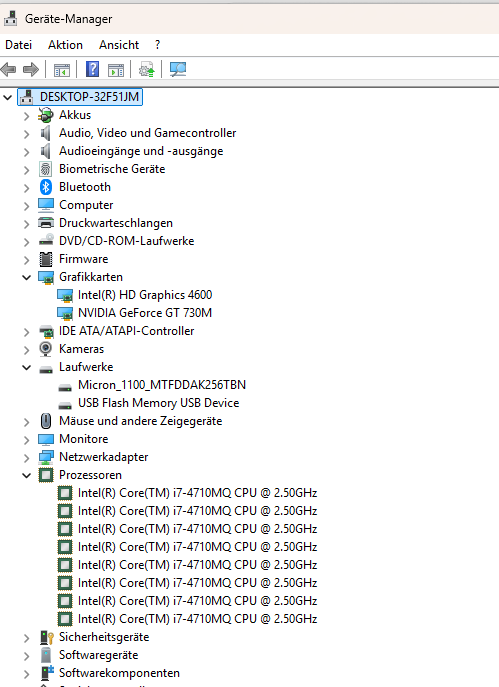The height and width of the screenshot is (687, 499).
Task: Click the Kameras webcam icon
Action: [46, 349]
